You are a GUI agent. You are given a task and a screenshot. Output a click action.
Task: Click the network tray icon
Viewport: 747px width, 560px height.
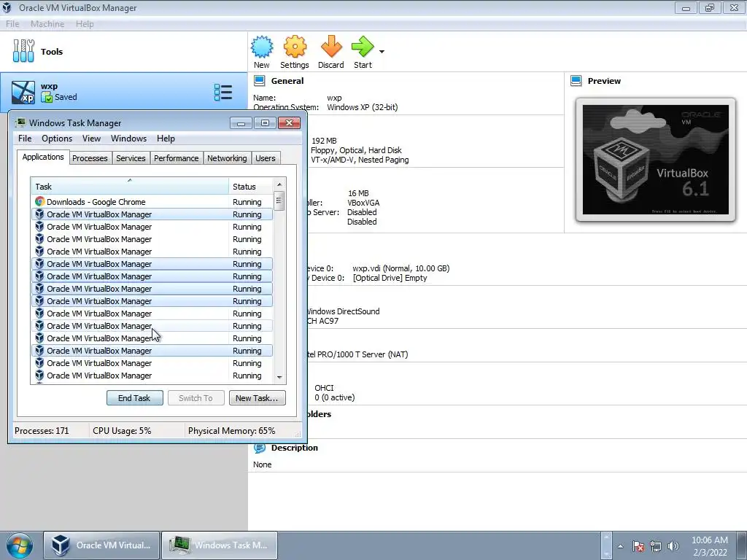[x=656, y=546]
